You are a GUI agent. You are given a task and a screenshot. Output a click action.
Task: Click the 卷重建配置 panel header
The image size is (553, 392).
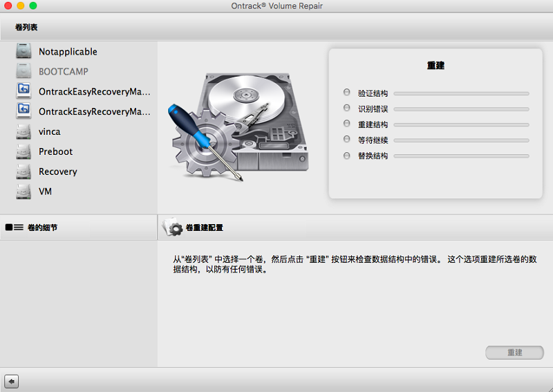point(204,227)
